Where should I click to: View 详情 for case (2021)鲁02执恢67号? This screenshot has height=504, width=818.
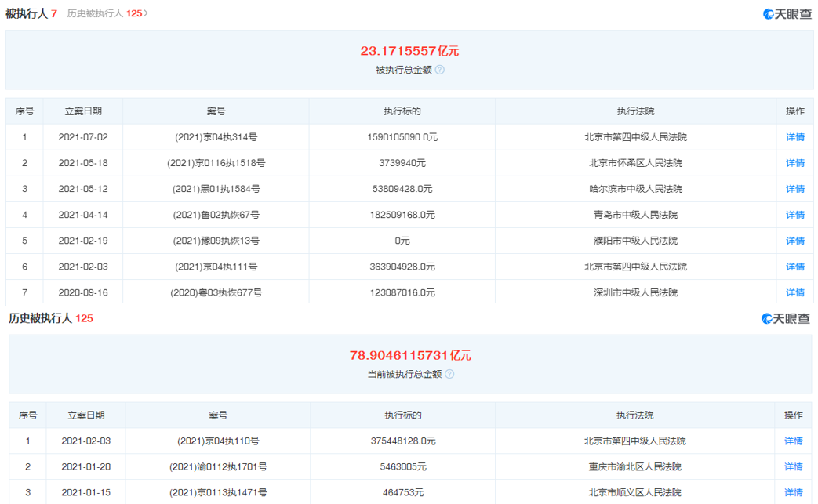click(794, 215)
